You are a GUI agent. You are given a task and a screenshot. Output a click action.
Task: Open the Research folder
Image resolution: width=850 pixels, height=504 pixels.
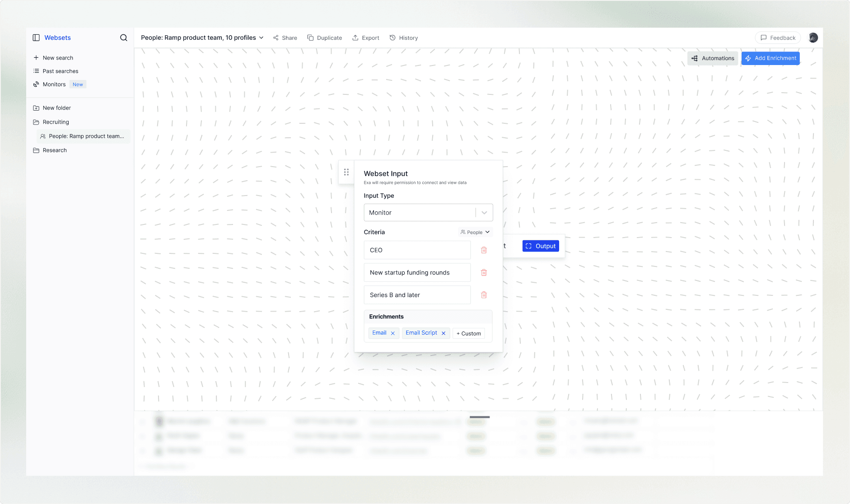(55, 150)
